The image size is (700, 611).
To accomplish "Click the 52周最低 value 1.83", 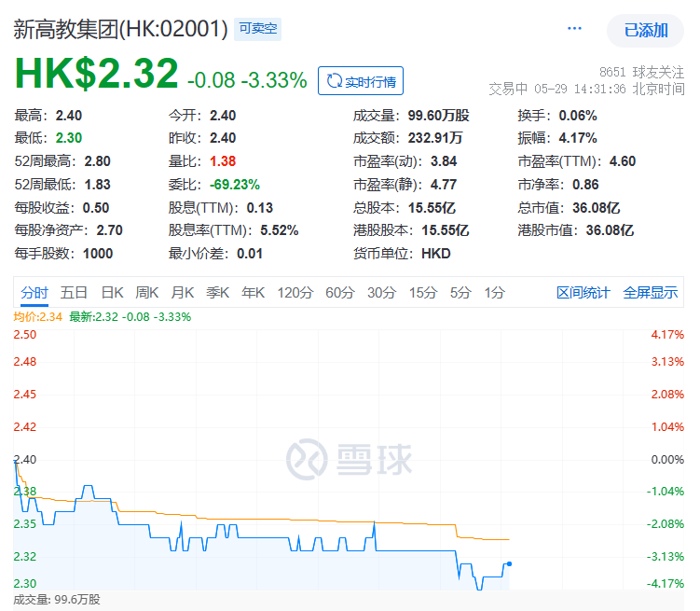I will (x=97, y=185).
